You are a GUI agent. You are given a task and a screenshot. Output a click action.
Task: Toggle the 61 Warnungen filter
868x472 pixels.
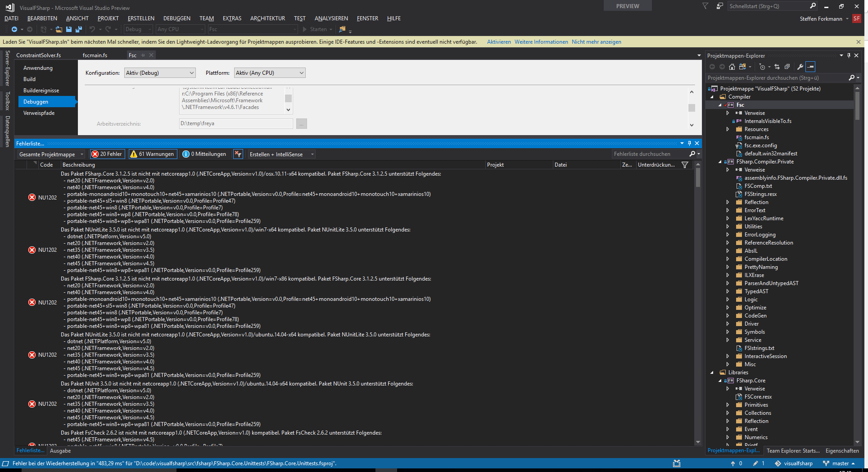[153, 154]
